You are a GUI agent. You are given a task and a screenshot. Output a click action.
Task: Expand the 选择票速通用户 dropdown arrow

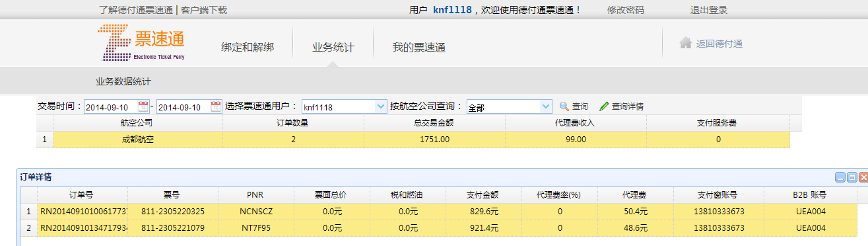[x=380, y=106]
